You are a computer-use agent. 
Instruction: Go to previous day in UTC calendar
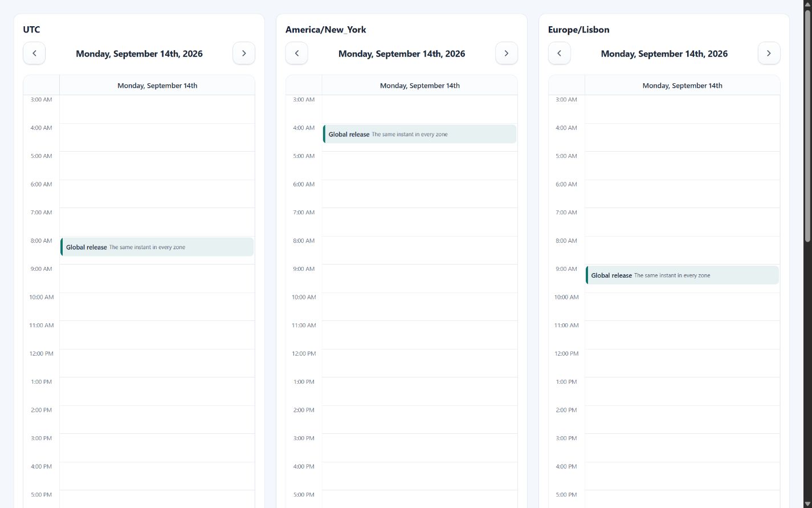(x=34, y=54)
